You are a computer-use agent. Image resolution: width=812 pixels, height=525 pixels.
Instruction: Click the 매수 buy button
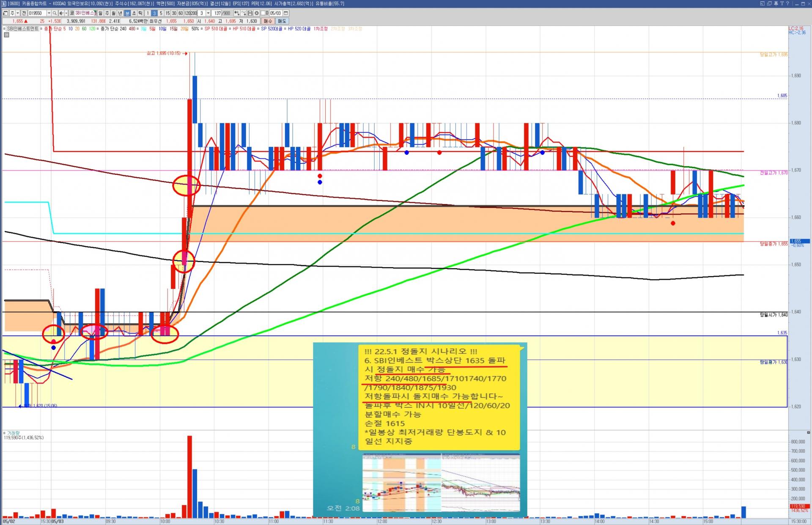click(268, 21)
